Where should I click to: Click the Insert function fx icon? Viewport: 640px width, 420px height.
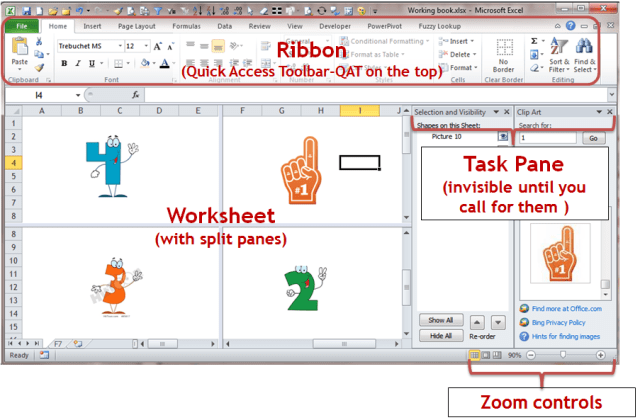136,95
